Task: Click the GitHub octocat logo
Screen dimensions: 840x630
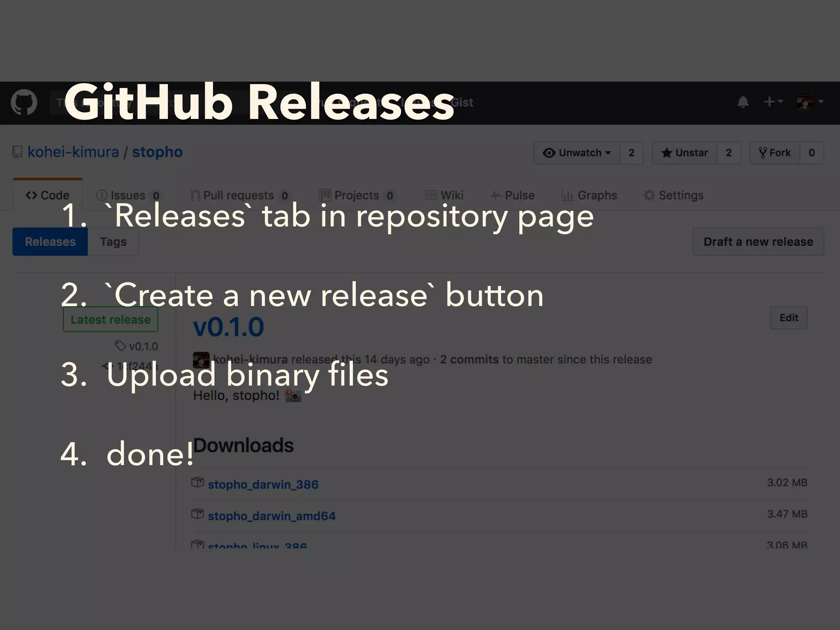Action: pyautogui.click(x=24, y=103)
